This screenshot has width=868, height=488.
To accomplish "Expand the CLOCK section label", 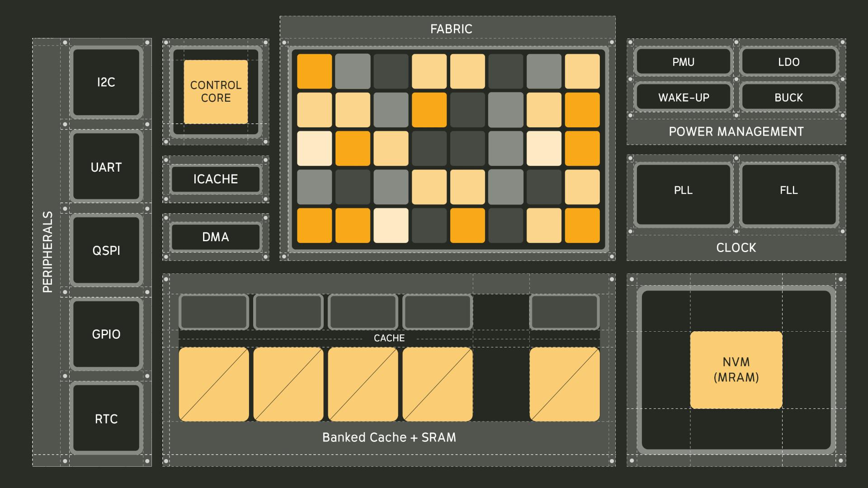I will click(736, 248).
